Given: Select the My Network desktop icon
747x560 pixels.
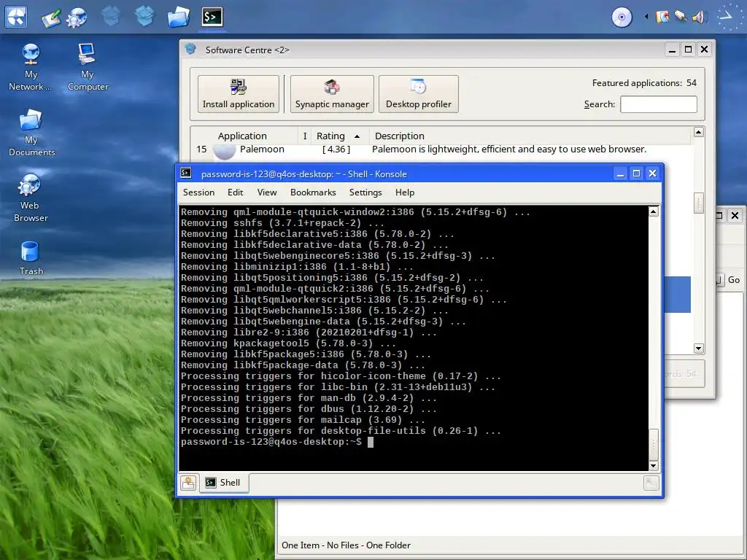Looking at the screenshot, I should [x=31, y=66].
